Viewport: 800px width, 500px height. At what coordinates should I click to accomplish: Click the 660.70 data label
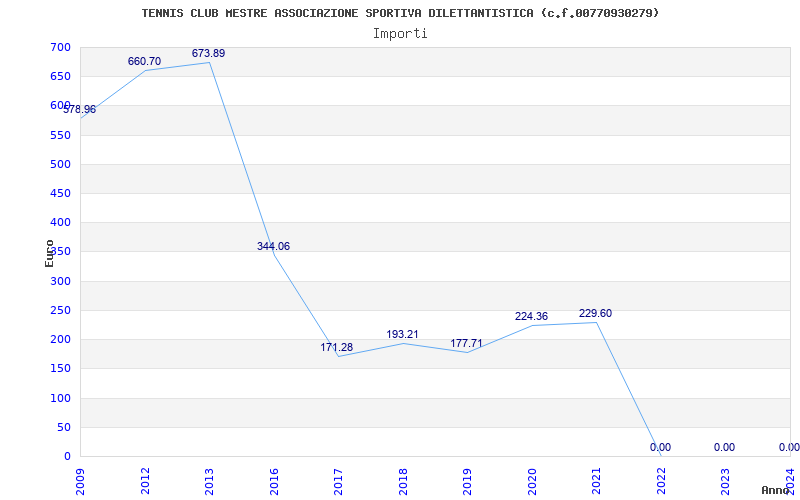tap(144, 62)
